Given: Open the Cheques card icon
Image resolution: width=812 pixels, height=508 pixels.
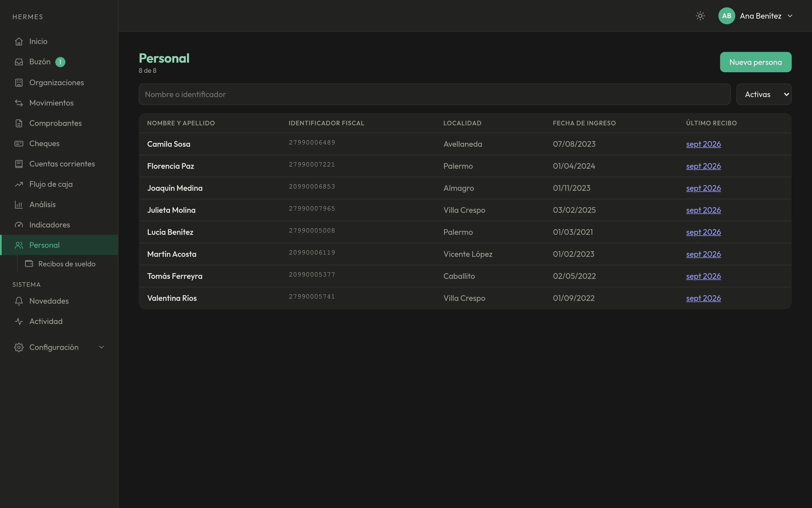Looking at the screenshot, I should [x=19, y=143].
